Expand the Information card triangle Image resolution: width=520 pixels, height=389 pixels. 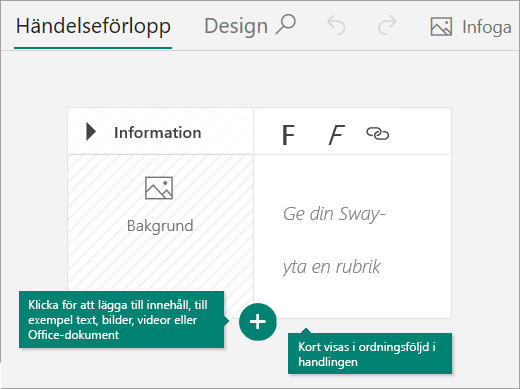click(91, 132)
